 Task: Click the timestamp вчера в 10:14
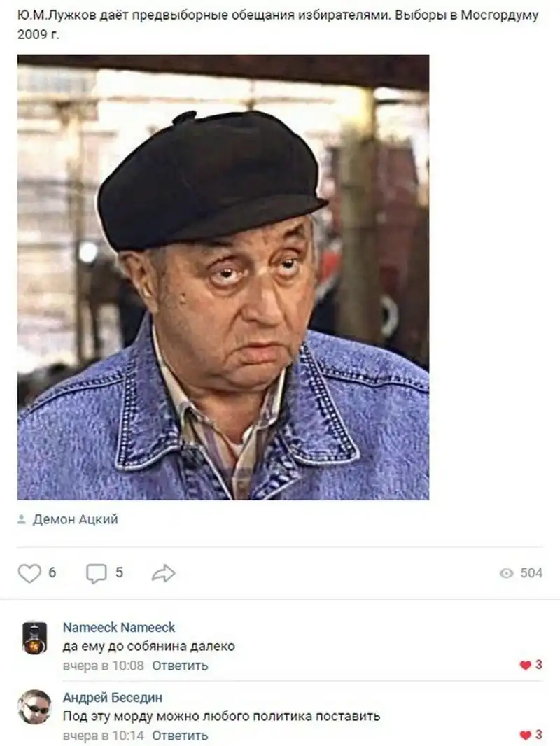[x=103, y=736]
